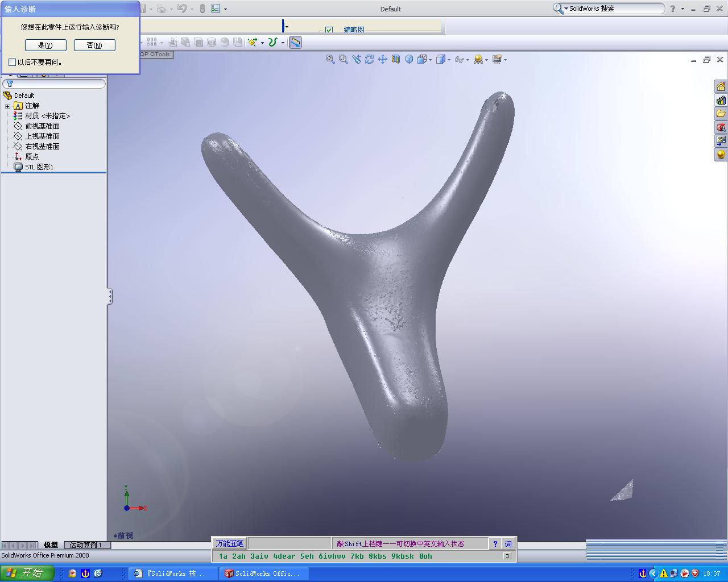The width and height of the screenshot is (728, 582).
Task: Click the Zoom to Fit icon
Action: coord(330,59)
